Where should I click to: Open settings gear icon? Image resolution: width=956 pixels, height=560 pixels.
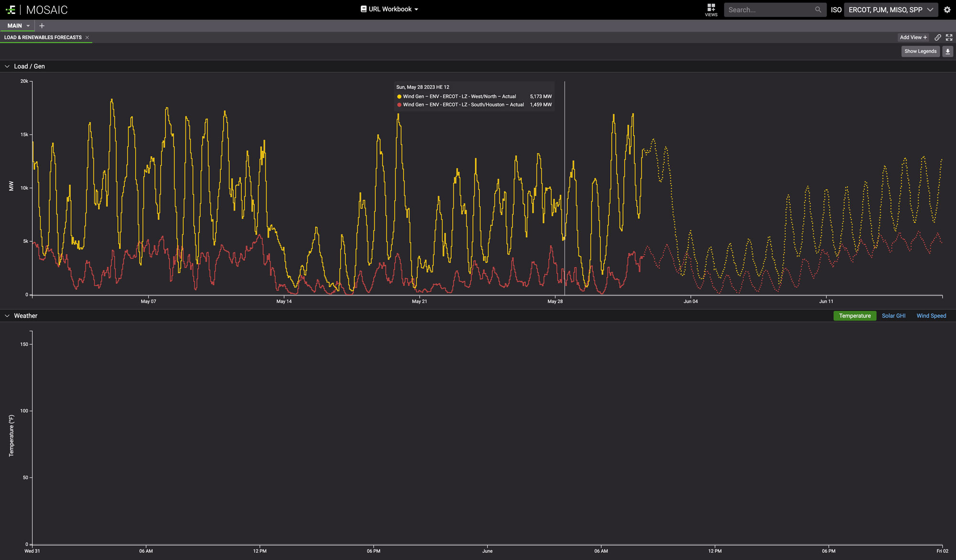[x=947, y=10]
